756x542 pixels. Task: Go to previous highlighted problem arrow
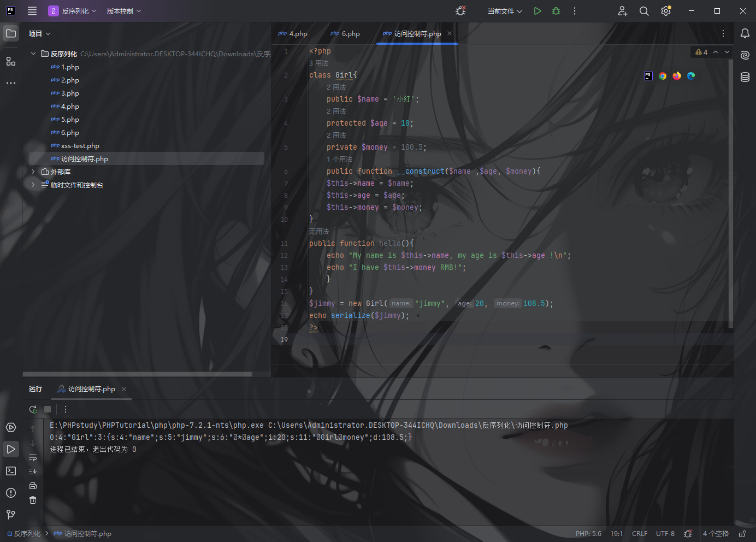pyautogui.click(x=716, y=52)
